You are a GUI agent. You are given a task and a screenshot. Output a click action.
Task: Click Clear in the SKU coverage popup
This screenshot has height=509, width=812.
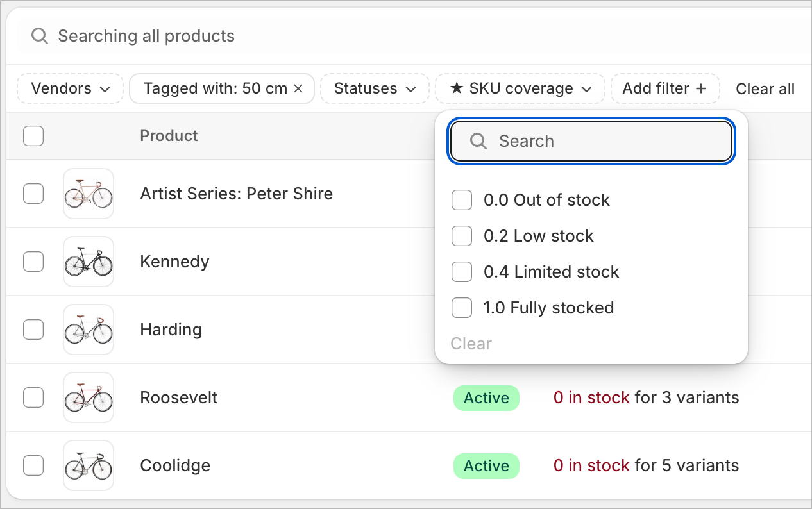point(471,344)
